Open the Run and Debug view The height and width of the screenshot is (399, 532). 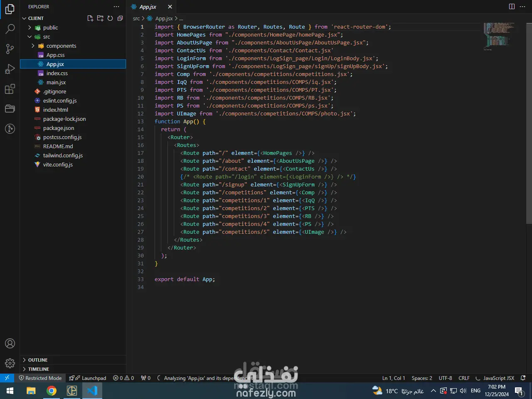click(10, 69)
